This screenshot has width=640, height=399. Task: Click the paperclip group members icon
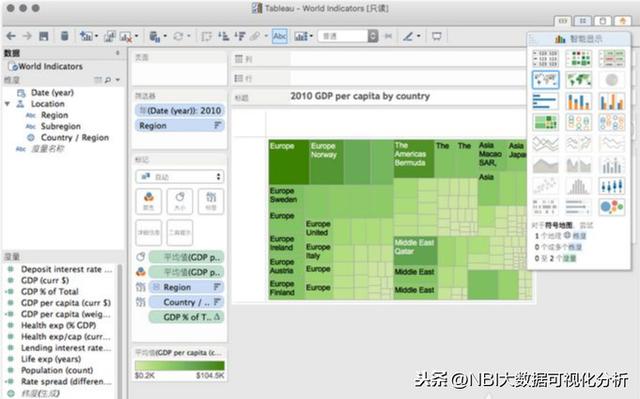pyautogui.click(x=255, y=36)
